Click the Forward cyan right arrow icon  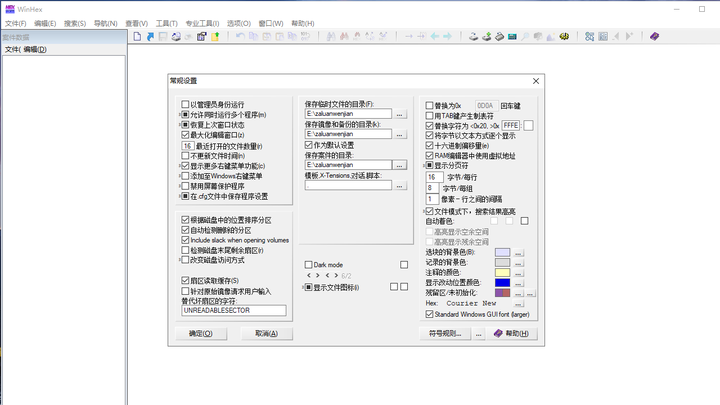[447, 36]
